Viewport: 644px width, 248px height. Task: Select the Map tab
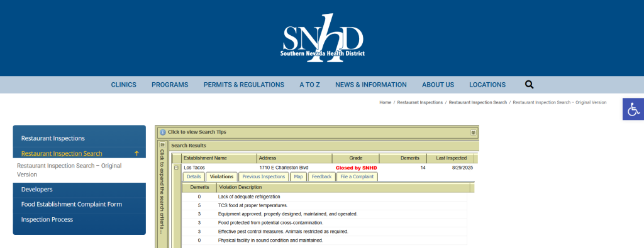click(298, 176)
